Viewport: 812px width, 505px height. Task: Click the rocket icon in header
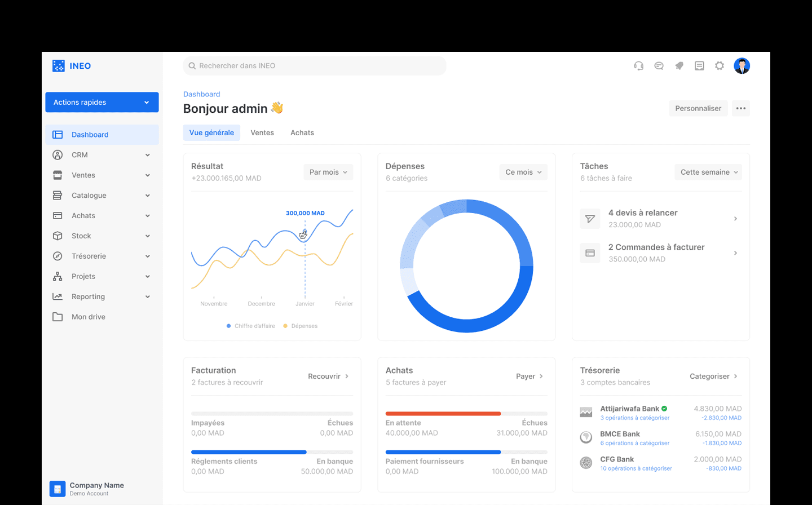tap(679, 66)
